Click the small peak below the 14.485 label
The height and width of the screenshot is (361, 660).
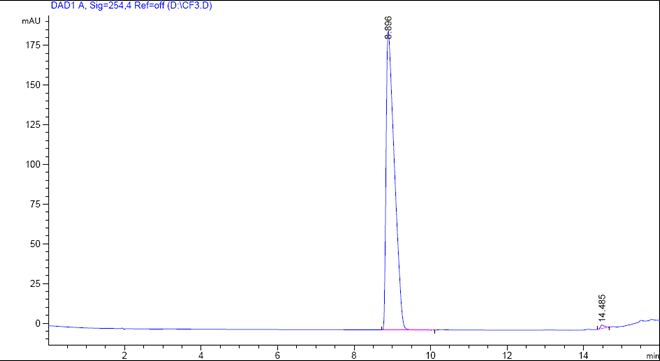pyautogui.click(x=602, y=326)
